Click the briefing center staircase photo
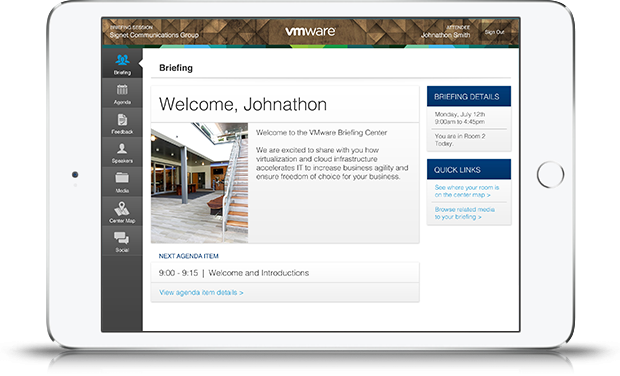 pyautogui.click(x=199, y=183)
